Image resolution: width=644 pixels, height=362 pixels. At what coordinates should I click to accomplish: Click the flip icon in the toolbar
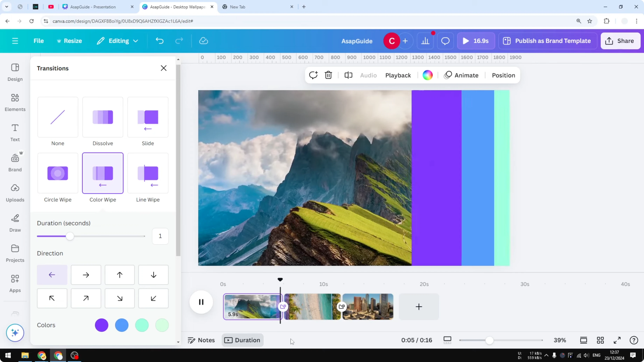click(348, 75)
